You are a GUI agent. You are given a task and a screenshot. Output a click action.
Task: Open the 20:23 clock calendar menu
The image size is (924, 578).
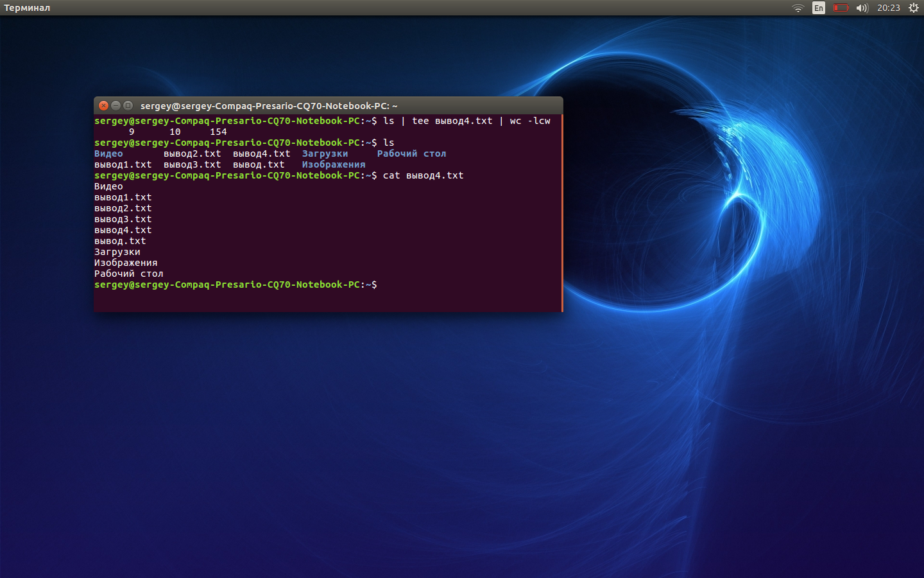[x=888, y=8]
